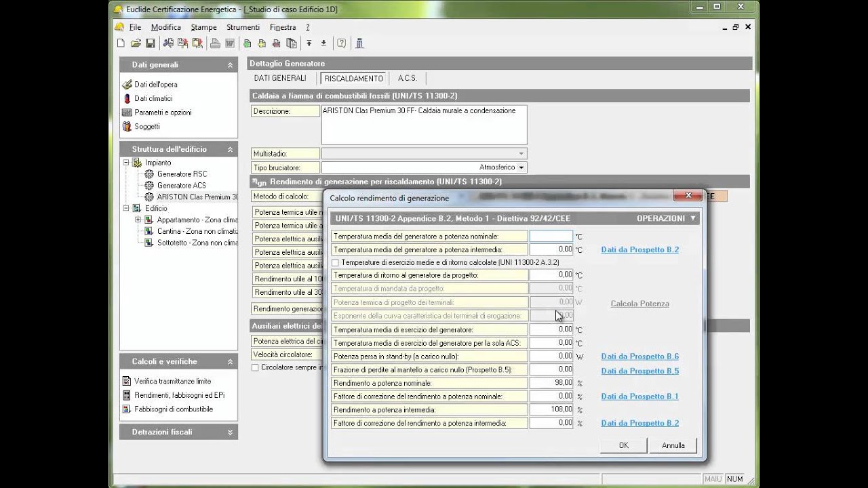Image resolution: width=868 pixels, height=488 pixels.
Task: Select ARISTON Clas Premium tree item
Action: pos(197,197)
